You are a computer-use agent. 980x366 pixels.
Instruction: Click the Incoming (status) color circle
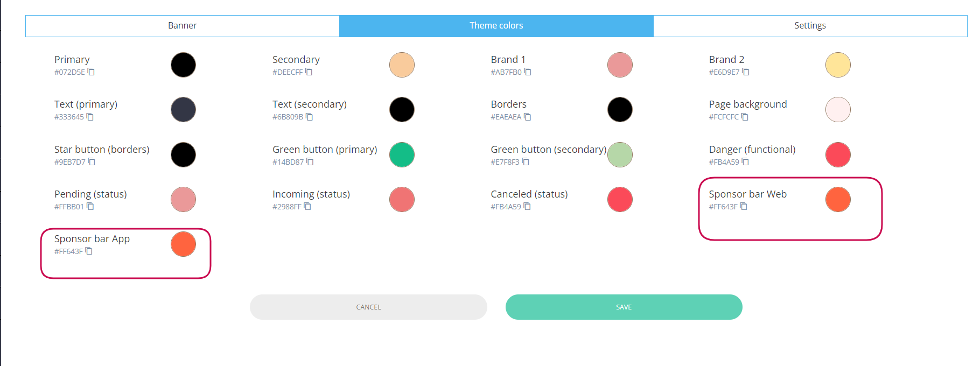pos(402,200)
